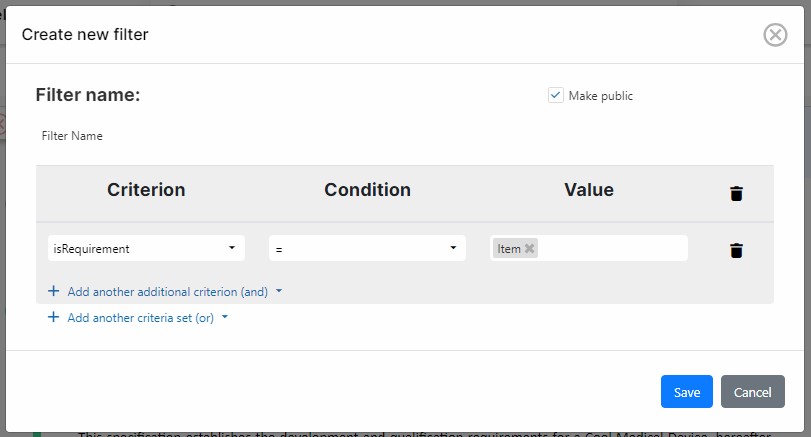Click plus icon for additional criterion (and)
The image size is (811, 437).
(x=54, y=292)
